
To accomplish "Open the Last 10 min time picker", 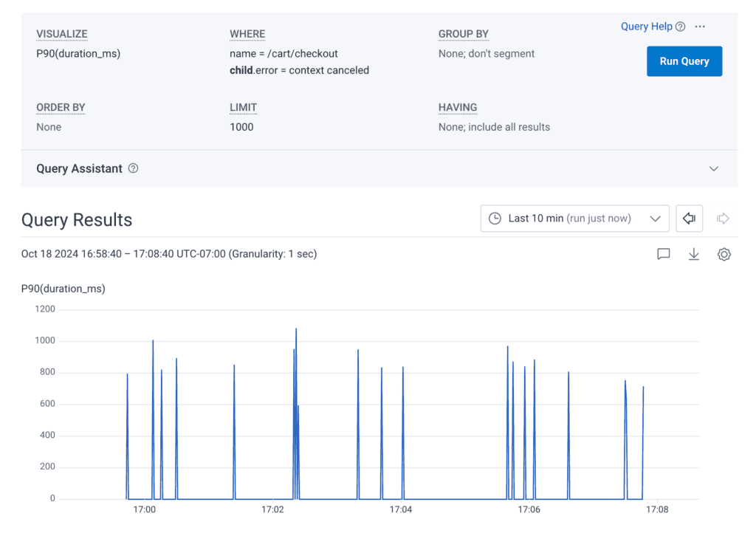I will pos(574,219).
